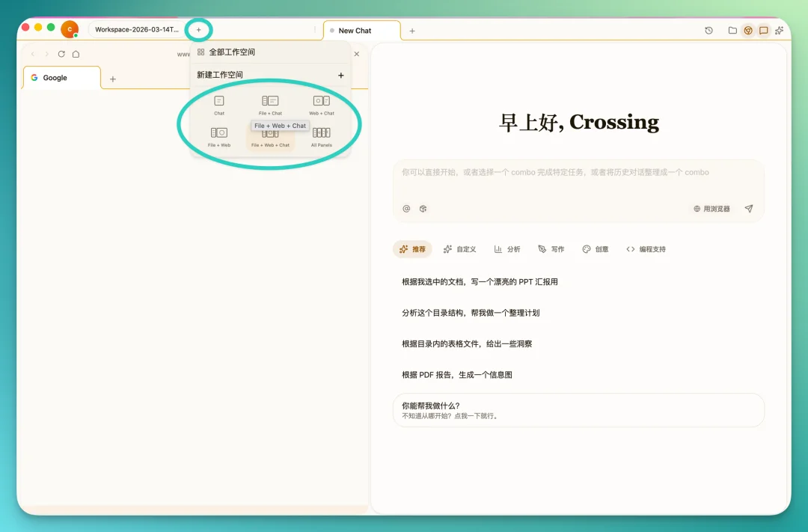Switch to the 自定义 category
Image resolution: width=808 pixels, height=532 pixels.
click(x=460, y=248)
